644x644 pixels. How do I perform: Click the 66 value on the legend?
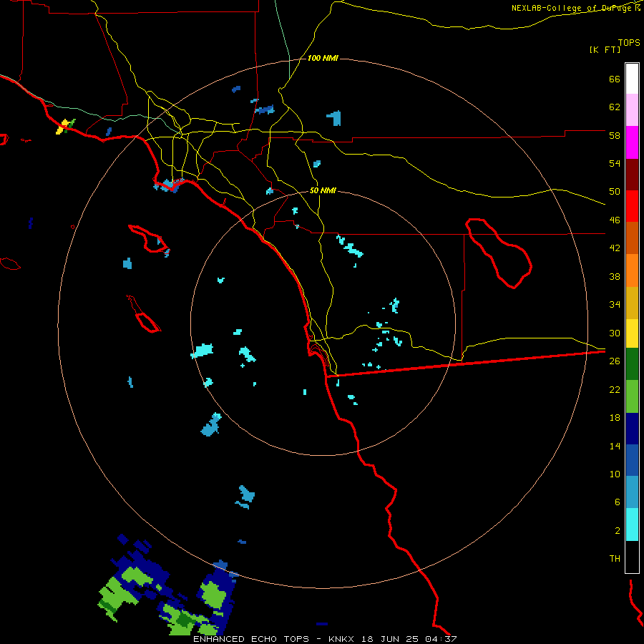[x=615, y=79]
